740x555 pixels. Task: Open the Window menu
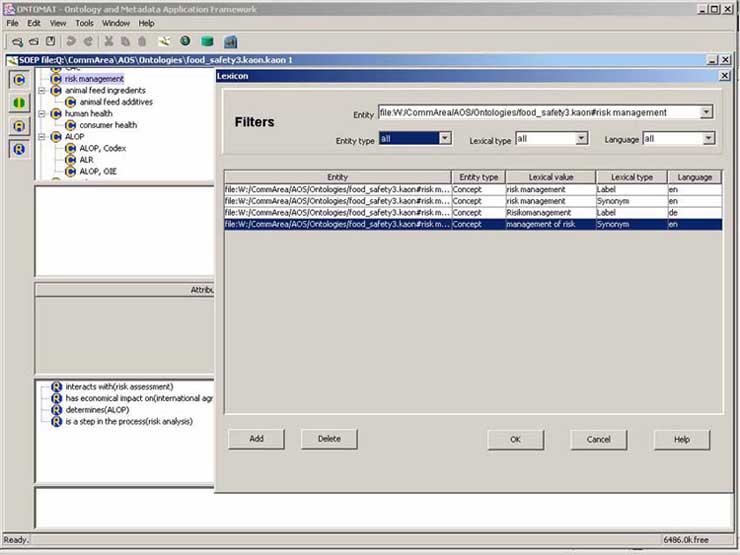click(115, 23)
